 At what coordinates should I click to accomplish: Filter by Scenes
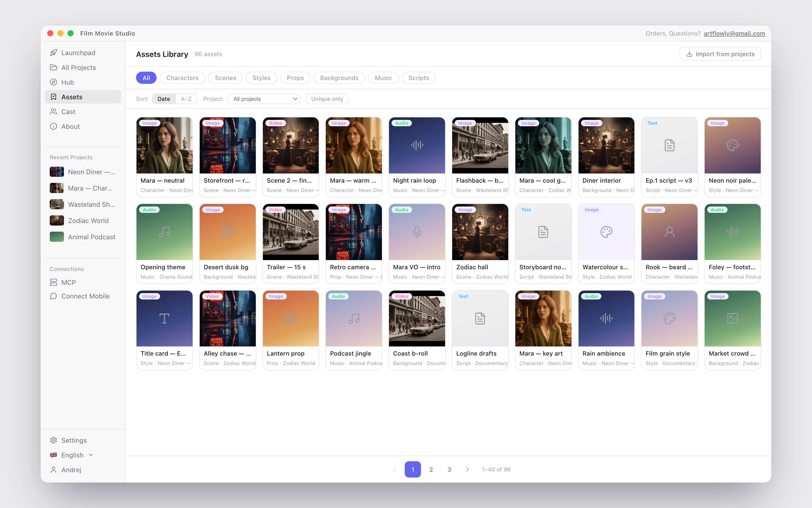(x=226, y=78)
